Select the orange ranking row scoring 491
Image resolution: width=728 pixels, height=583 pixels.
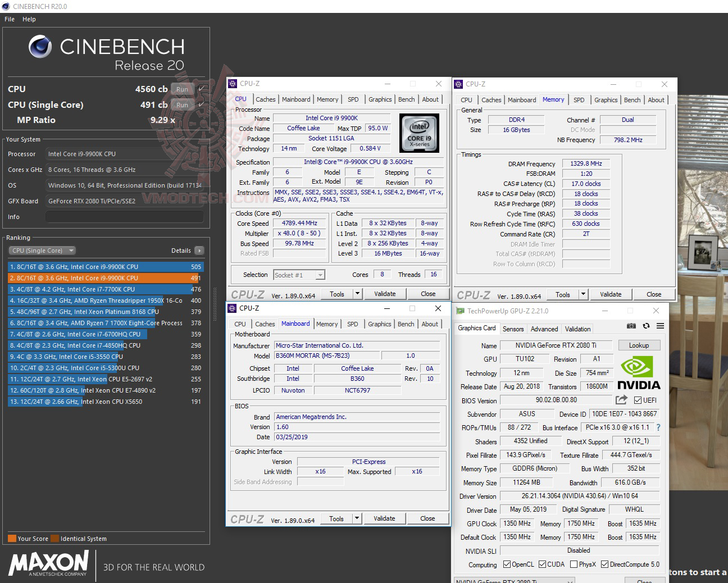point(106,278)
